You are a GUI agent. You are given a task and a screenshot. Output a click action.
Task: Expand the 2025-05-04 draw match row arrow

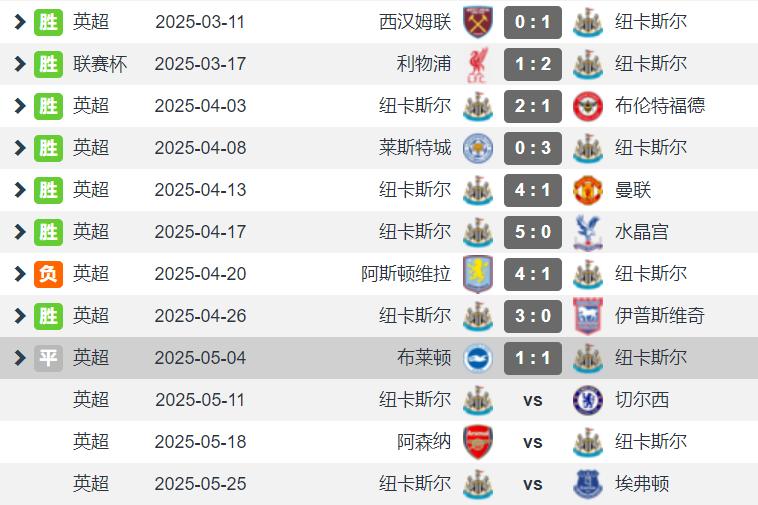(20, 358)
